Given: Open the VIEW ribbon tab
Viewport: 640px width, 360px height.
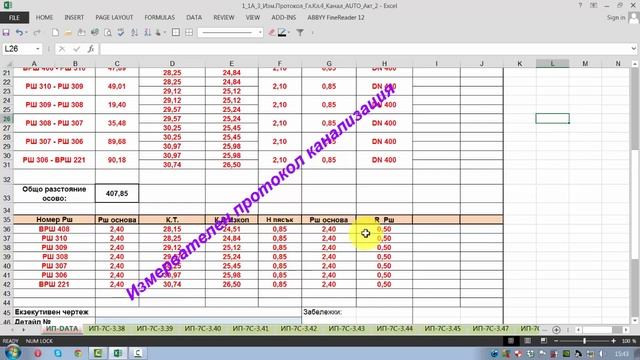Looking at the screenshot, I should (x=253, y=18).
